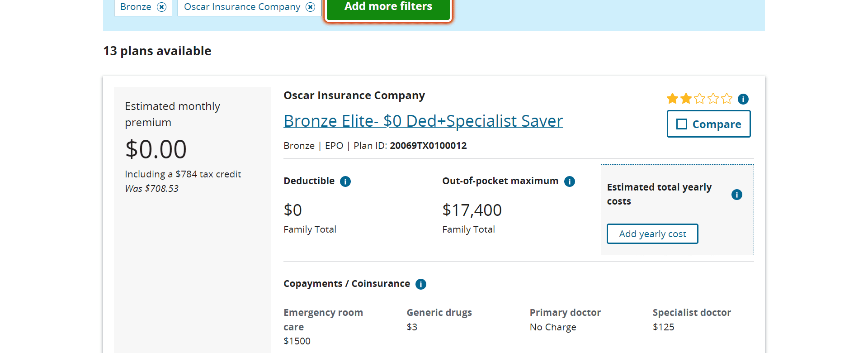Click the Add yearly cost button
The width and height of the screenshot is (868, 353).
(652, 234)
